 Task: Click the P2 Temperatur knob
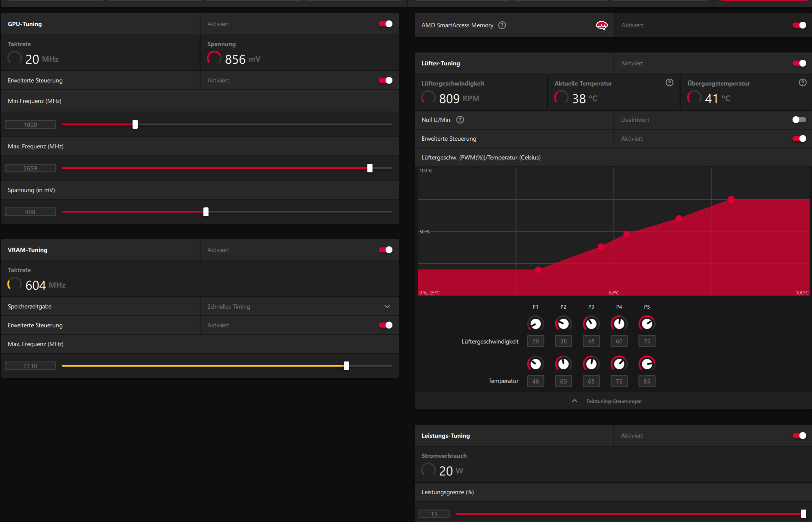(563, 363)
